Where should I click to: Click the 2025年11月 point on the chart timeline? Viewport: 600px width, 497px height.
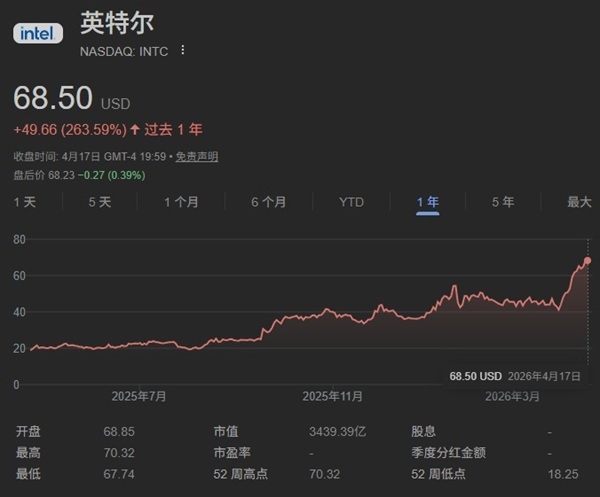click(332, 396)
